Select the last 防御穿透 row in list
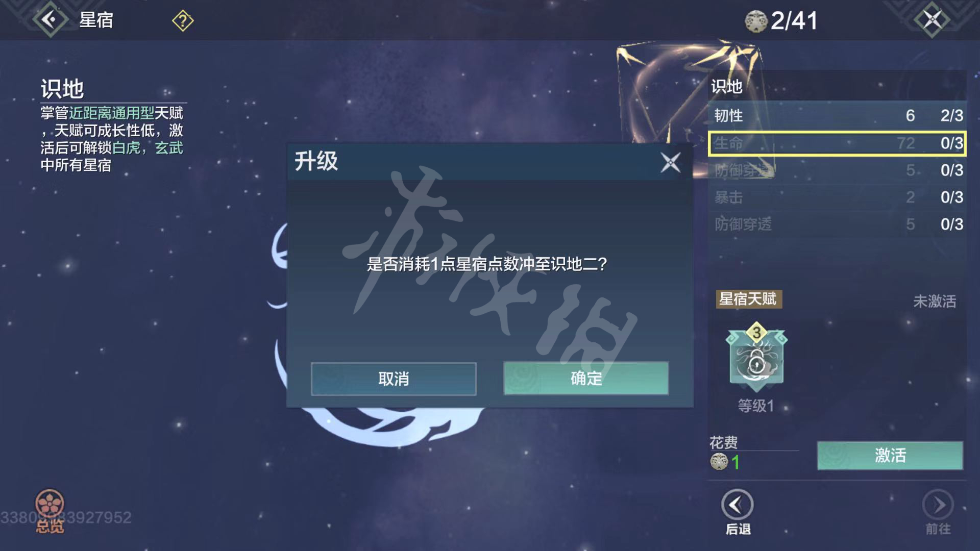The image size is (980, 551). click(x=837, y=224)
